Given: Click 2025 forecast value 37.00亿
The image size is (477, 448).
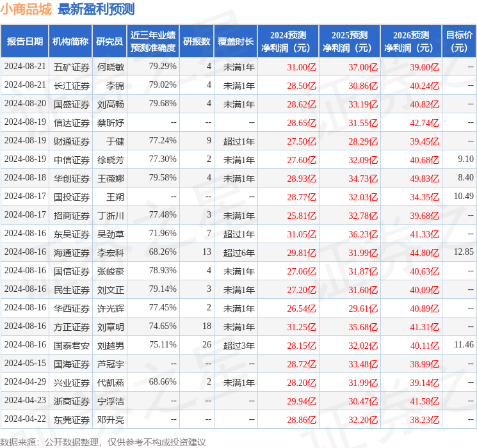Looking at the screenshot, I should pyautogui.click(x=363, y=67).
